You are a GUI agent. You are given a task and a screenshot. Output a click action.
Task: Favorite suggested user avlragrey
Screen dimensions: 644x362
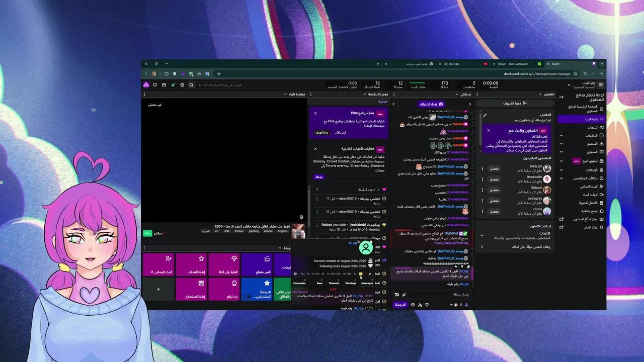tap(494, 201)
